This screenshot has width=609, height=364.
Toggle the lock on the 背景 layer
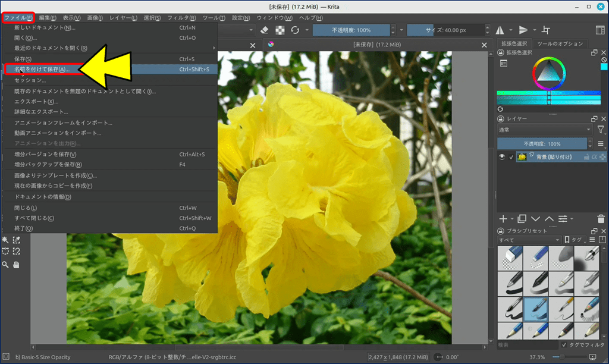[586, 157]
